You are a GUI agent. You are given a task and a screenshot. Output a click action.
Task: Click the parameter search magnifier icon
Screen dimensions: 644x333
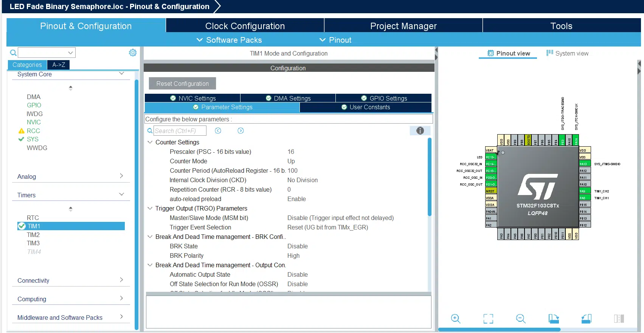[150, 131]
